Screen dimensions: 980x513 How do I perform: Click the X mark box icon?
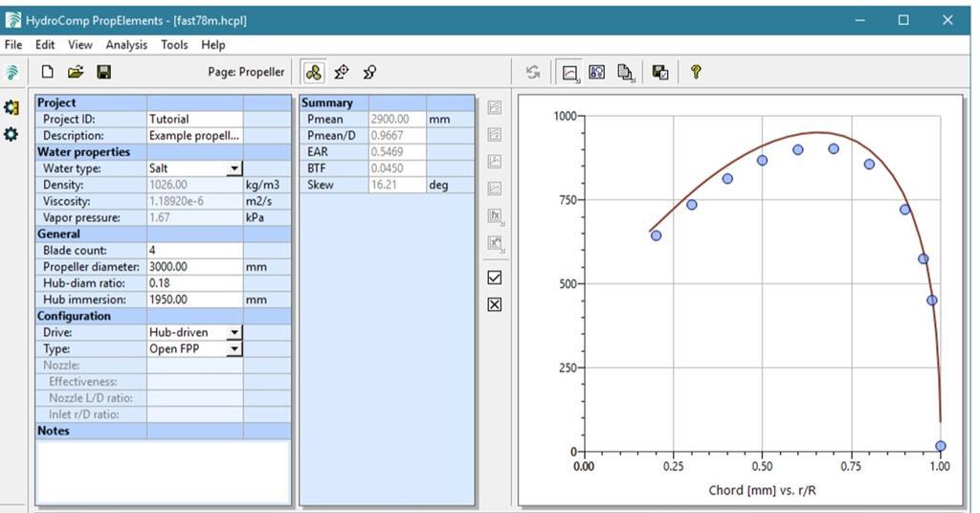click(495, 304)
